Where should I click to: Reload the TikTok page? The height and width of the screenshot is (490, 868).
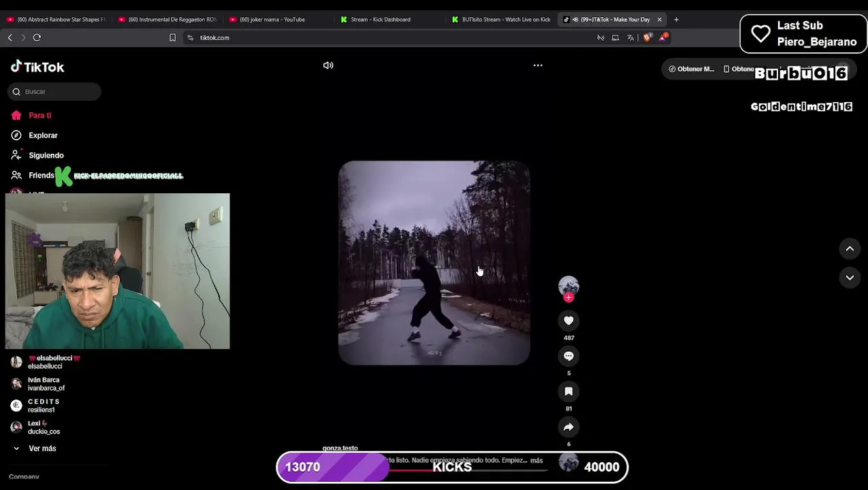tap(37, 37)
